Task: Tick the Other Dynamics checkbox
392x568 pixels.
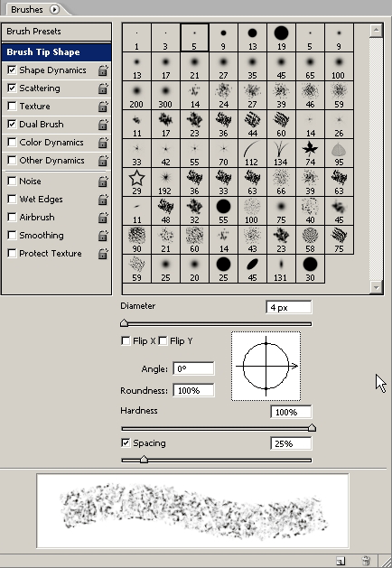Action: pyautogui.click(x=12, y=160)
